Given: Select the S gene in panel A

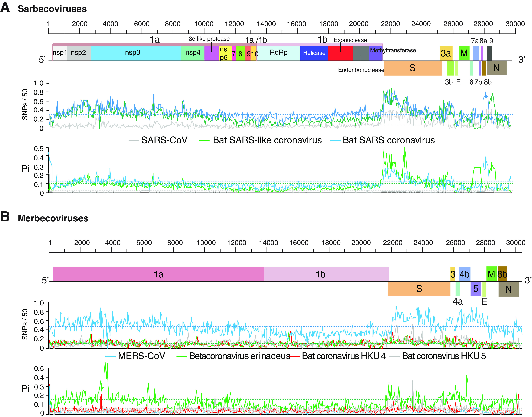Looking at the screenshot, I should (x=413, y=68).
